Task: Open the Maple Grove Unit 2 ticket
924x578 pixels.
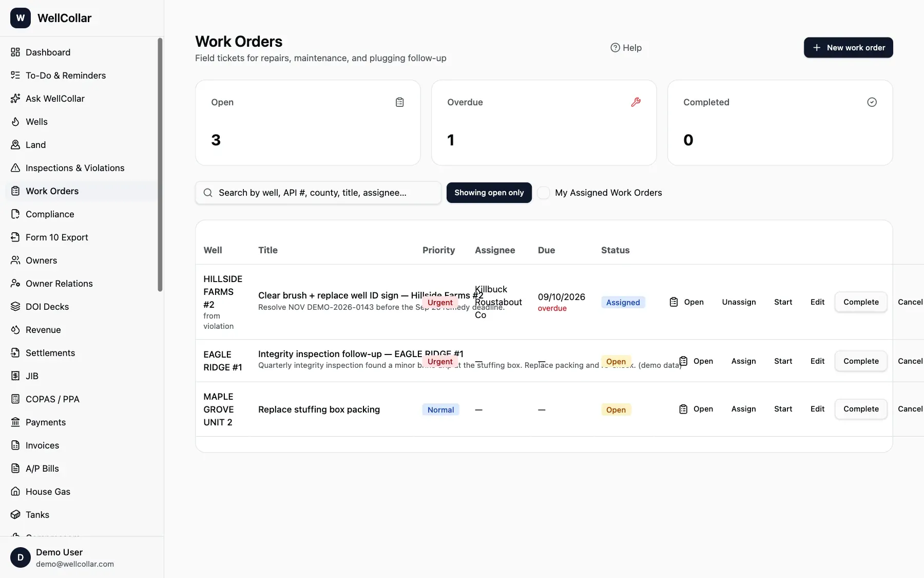Action: coord(696,408)
